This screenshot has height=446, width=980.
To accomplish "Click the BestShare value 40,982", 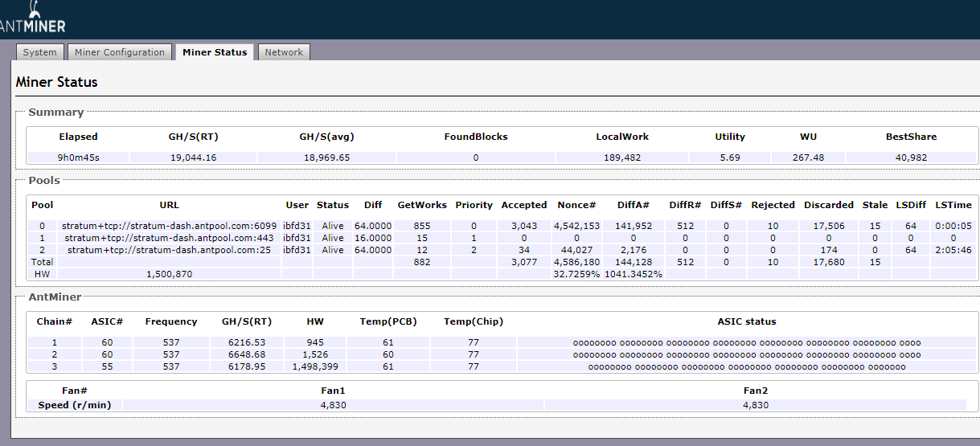I will pos(911,158).
